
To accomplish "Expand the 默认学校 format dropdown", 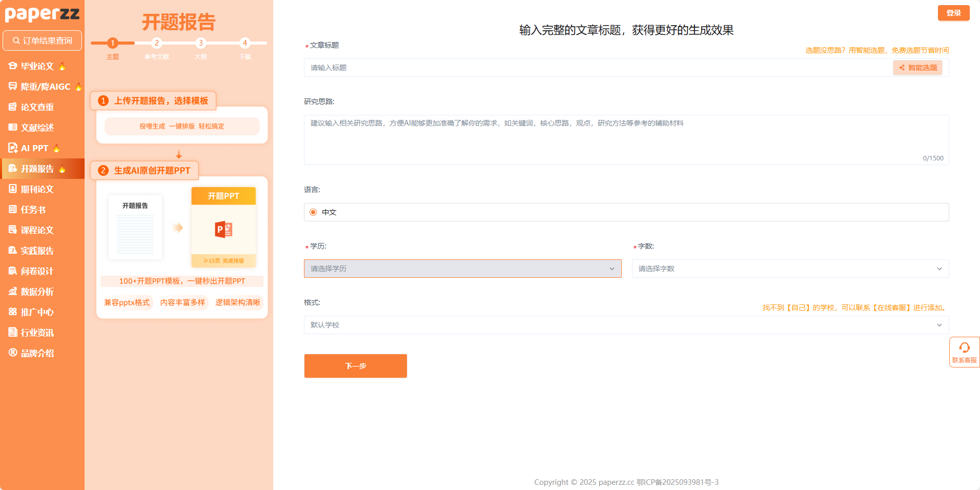I will click(626, 325).
